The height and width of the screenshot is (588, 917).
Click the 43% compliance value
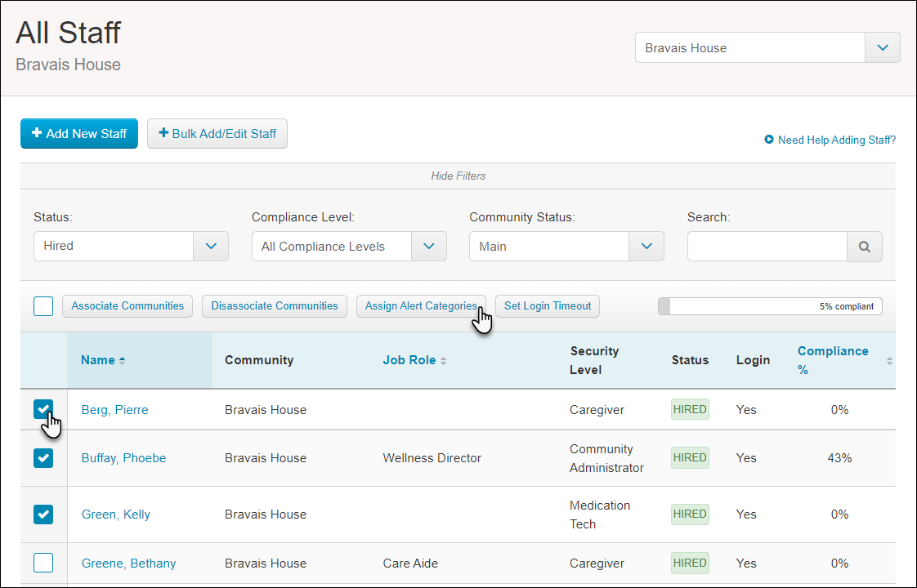(839, 458)
